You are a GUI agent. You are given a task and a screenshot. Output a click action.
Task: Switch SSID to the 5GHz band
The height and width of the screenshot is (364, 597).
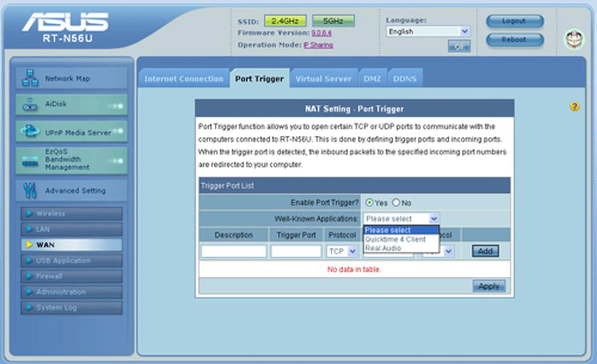click(333, 21)
